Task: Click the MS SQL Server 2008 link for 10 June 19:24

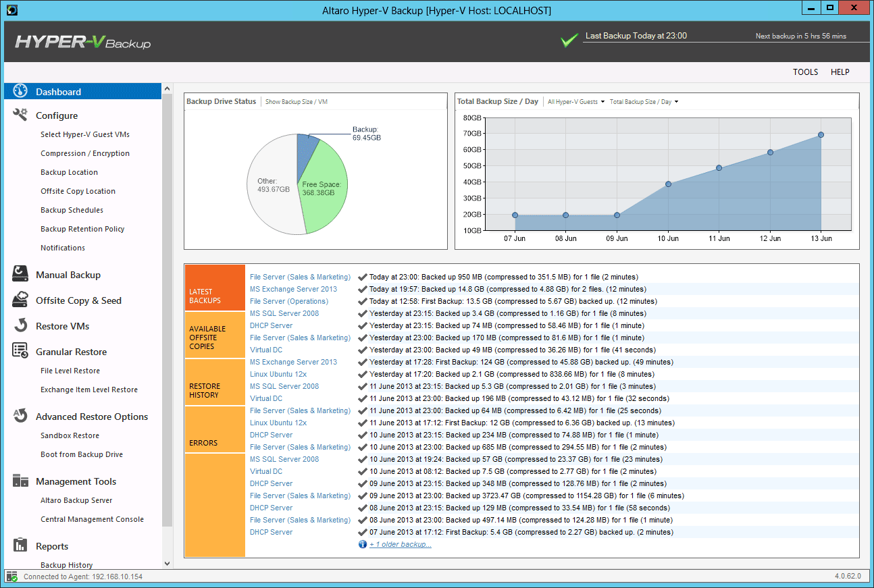Action: click(x=284, y=459)
